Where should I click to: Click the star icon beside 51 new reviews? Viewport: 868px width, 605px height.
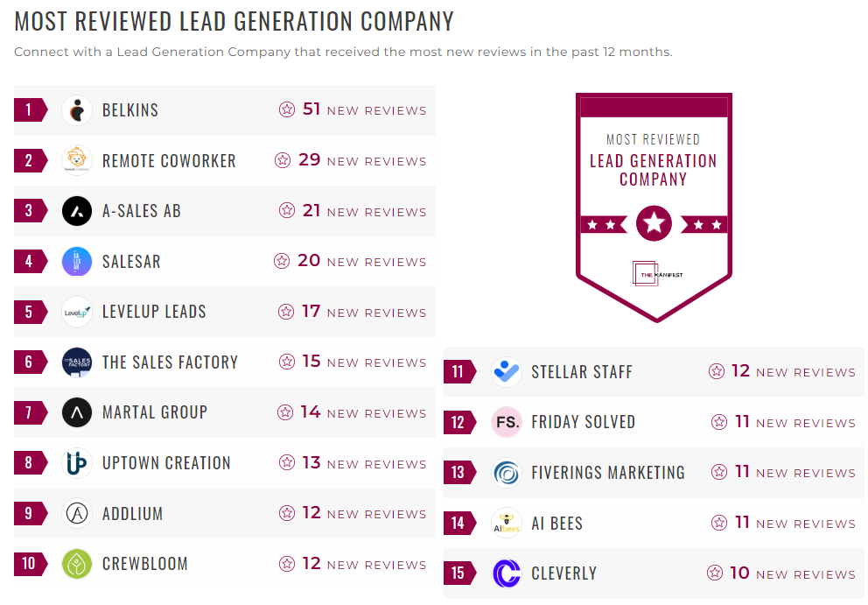[286, 109]
